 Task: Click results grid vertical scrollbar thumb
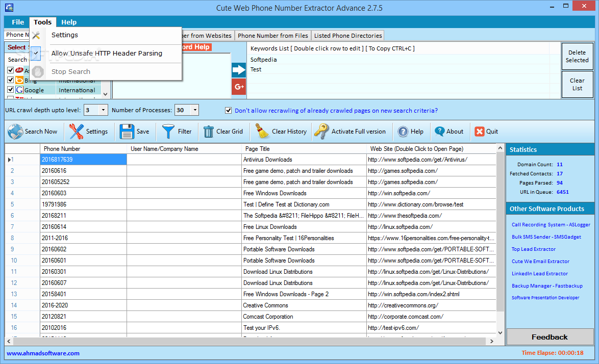501,231
